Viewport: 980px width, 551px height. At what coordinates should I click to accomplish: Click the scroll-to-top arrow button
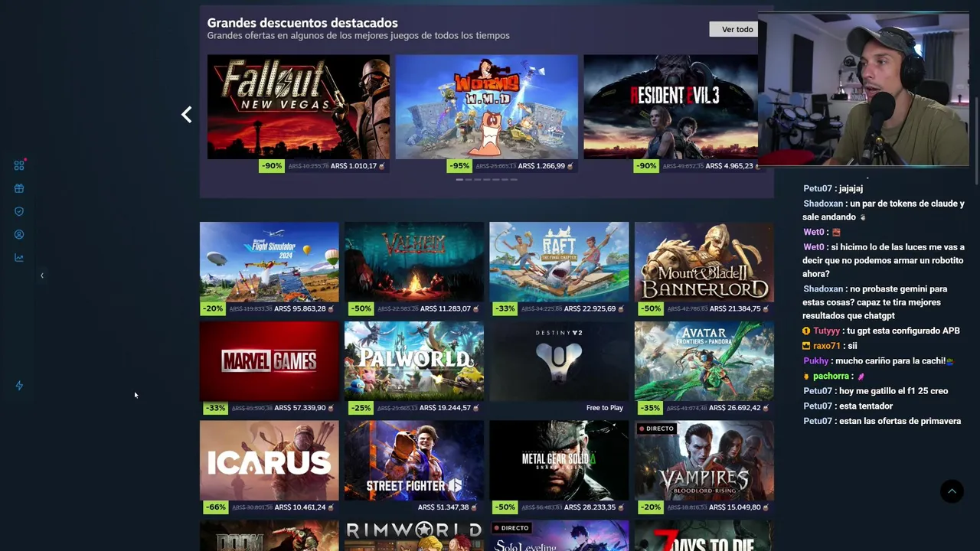(952, 491)
